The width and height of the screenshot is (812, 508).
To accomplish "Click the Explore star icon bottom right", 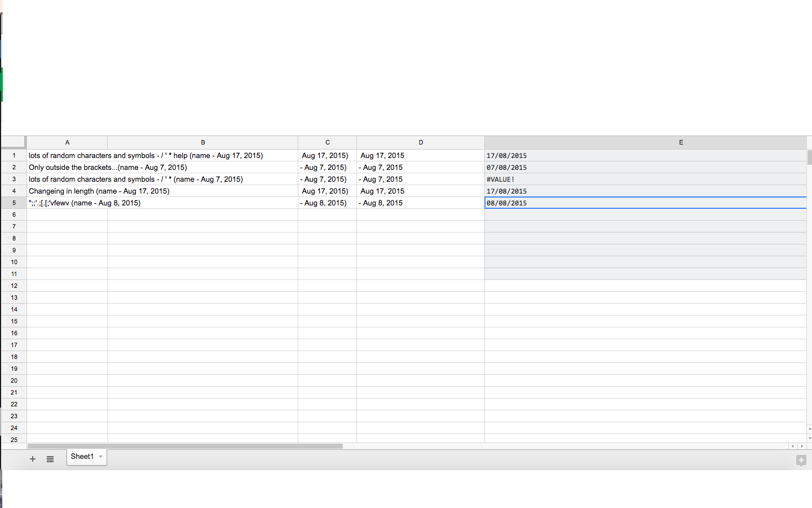I will (801, 461).
